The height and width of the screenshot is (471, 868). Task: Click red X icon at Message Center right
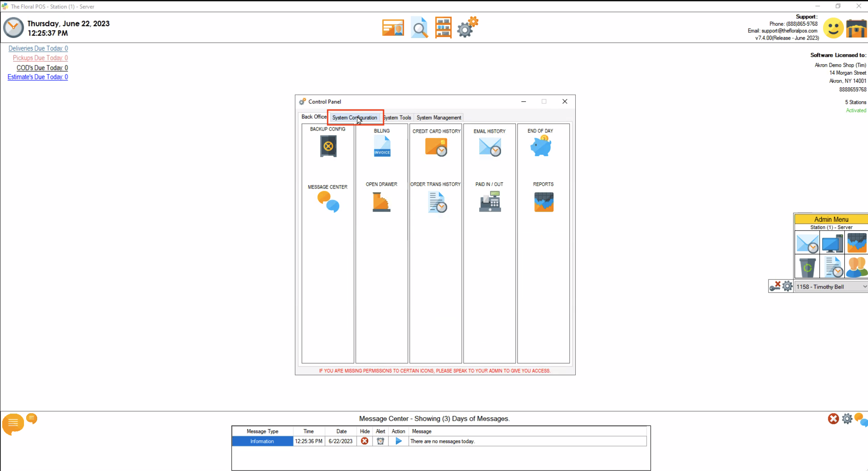click(x=833, y=419)
